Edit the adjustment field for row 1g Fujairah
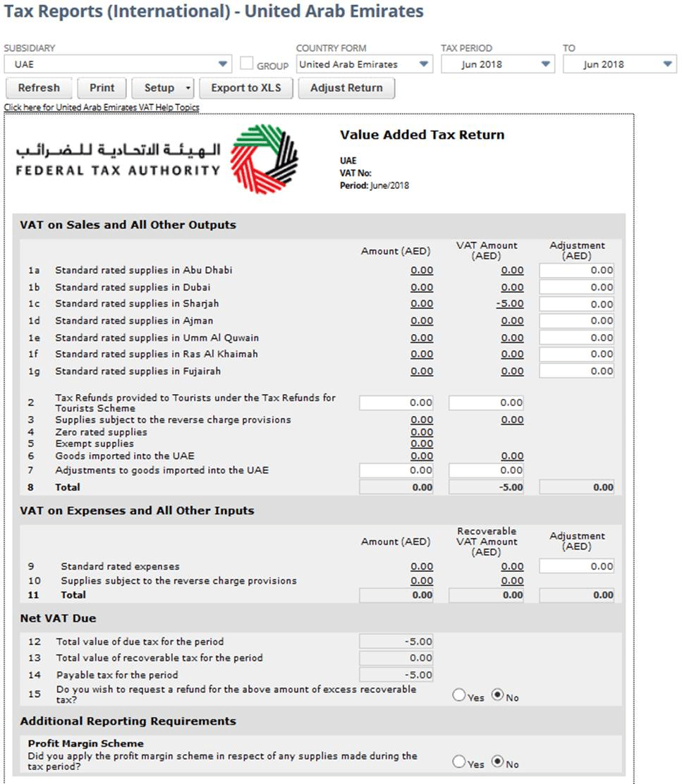This screenshot has width=682, height=784. tap(576, 371)
